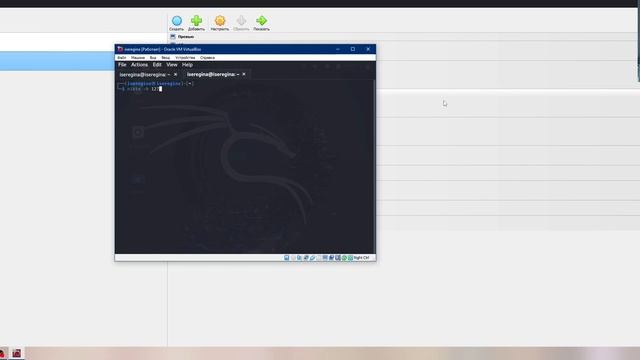640x360 pixels.
Task: Open the Машина menu of the VM window
Action: [x=138, y=58]
